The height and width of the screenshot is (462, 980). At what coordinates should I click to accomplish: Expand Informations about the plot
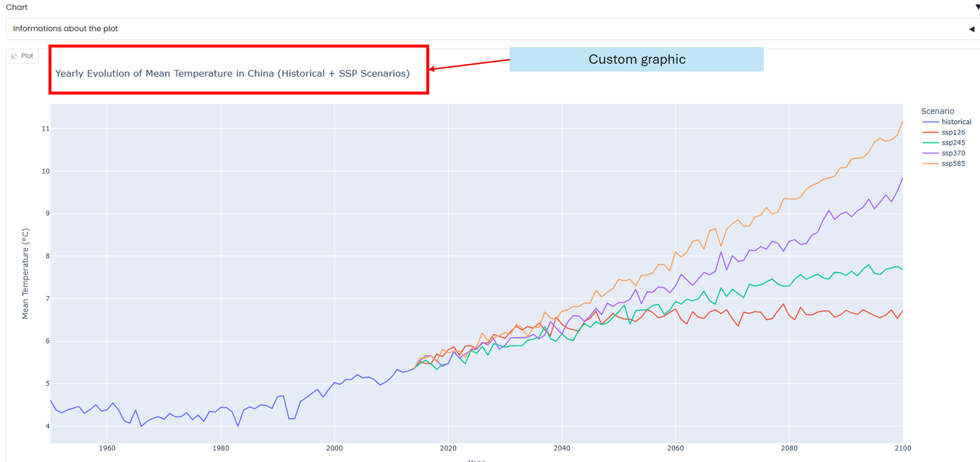972,29
